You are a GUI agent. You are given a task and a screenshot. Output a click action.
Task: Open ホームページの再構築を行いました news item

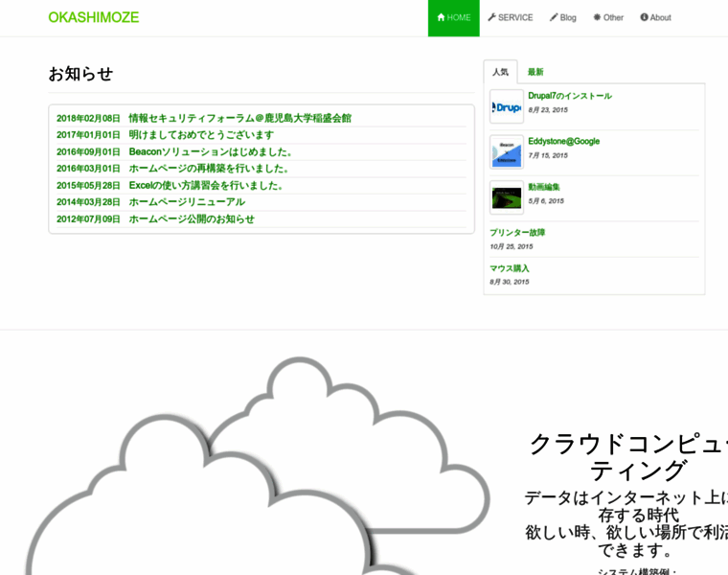(209, 169)
